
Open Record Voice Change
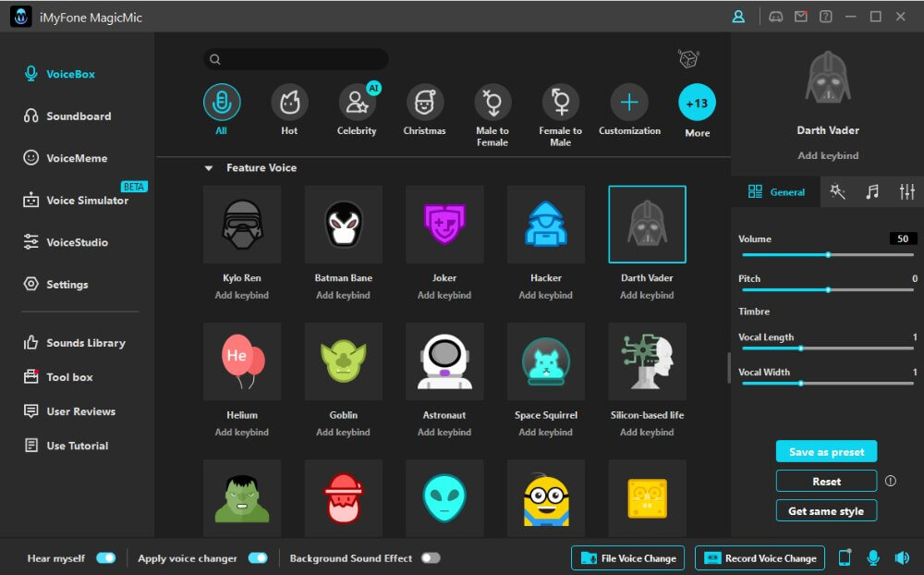point(760,557)
